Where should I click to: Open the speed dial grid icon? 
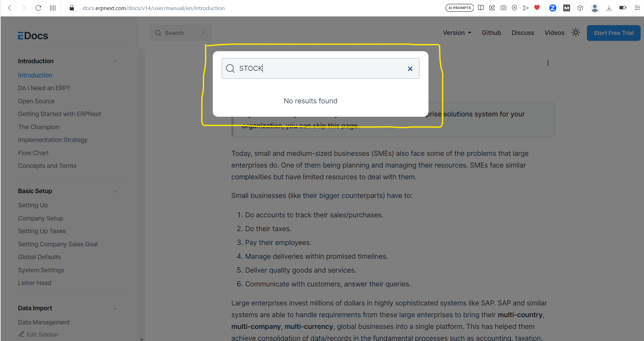click(x=53, y=8)
